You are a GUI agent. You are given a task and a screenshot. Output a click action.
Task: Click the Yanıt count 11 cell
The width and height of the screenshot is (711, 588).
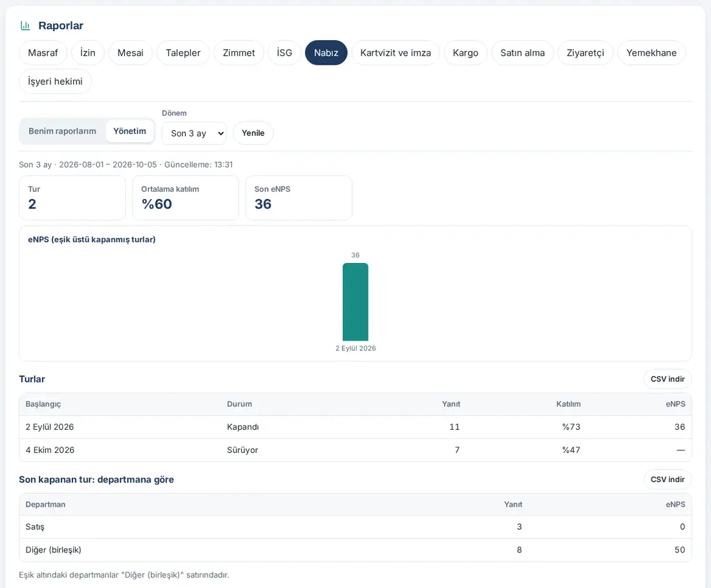454,427
